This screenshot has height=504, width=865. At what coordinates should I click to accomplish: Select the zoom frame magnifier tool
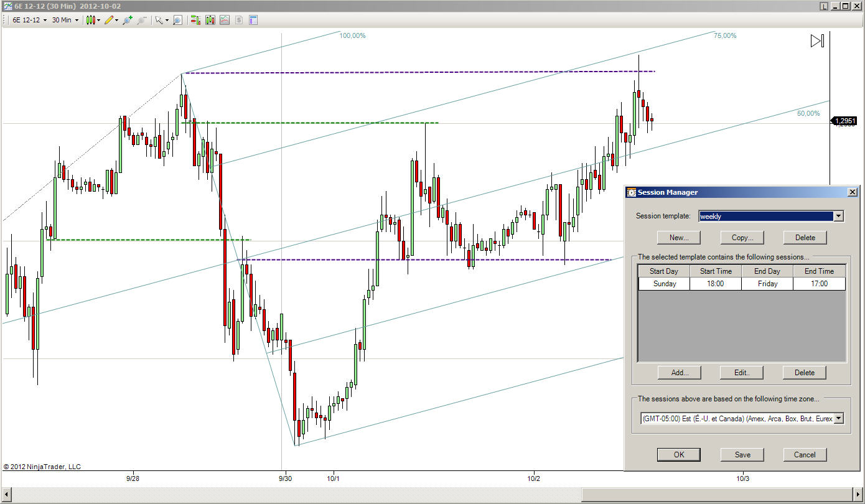tap(177, 20)
